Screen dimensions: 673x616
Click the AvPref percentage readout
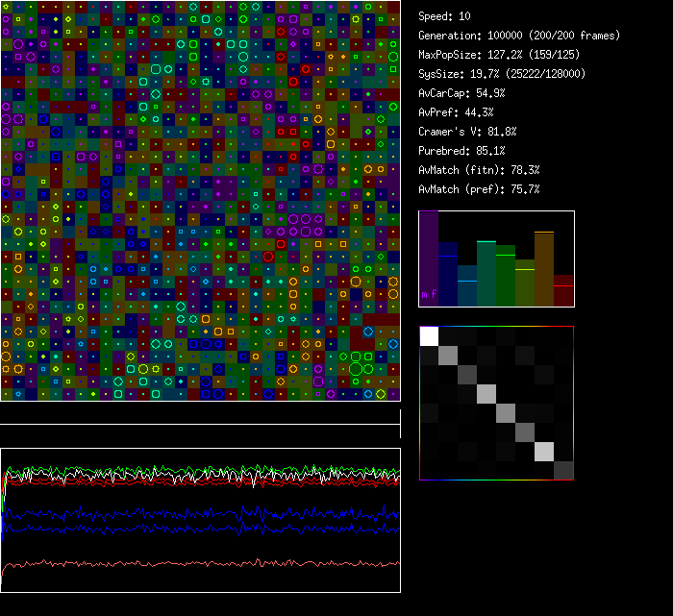(x=456, y=112)
